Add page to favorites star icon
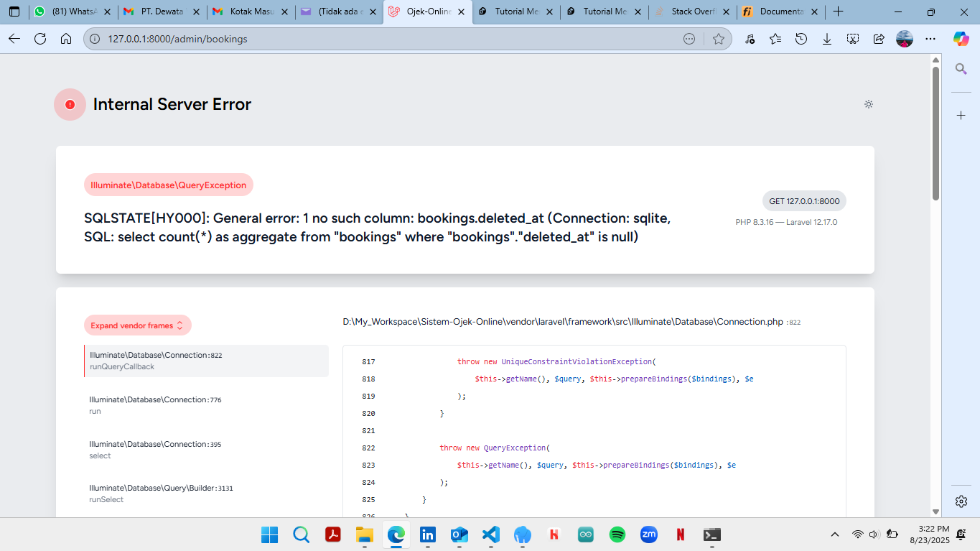 click(718, 39)
